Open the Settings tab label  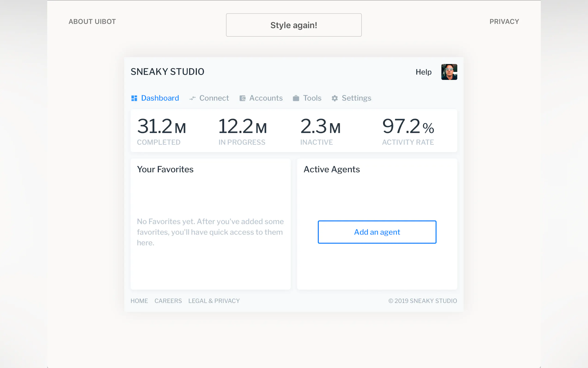(356, 98)
